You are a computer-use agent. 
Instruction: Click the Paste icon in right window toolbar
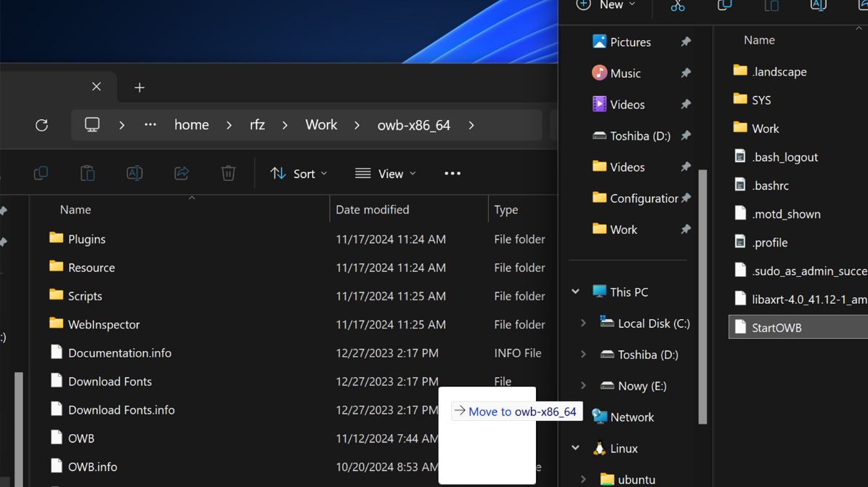coord(771,6)
